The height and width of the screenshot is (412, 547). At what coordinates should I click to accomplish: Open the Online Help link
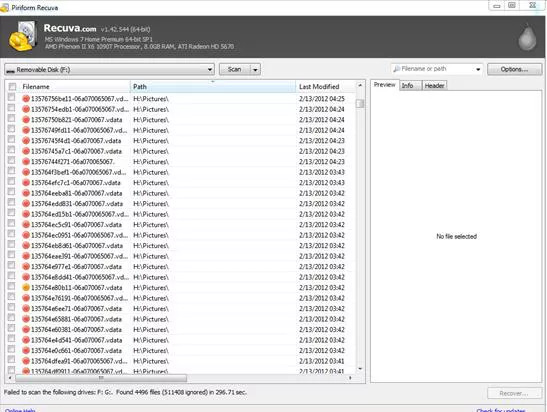pyautogui.click(x=20, y=410)
